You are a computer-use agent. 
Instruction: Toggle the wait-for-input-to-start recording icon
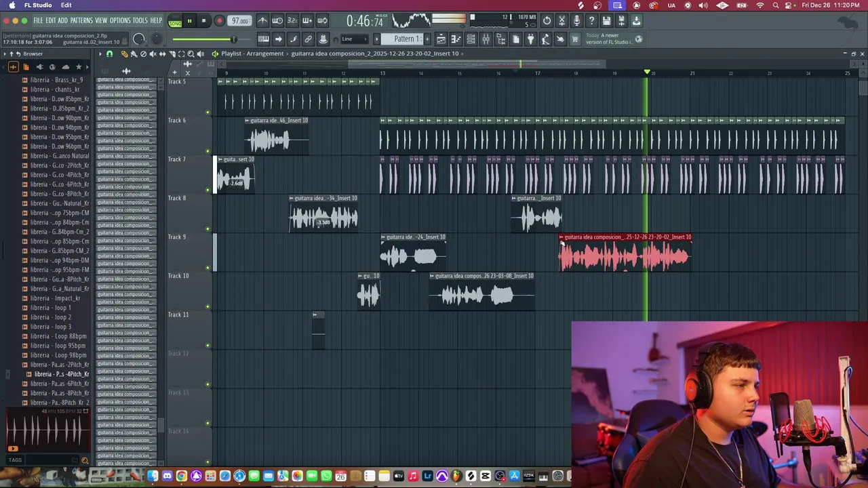[277, 20]
